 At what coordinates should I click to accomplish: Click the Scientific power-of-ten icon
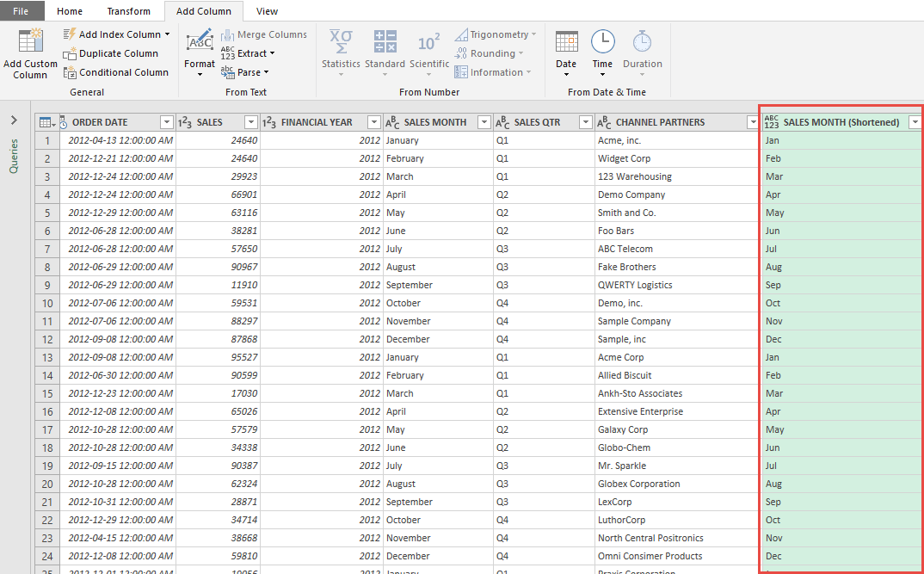click(x=429, y=42)
